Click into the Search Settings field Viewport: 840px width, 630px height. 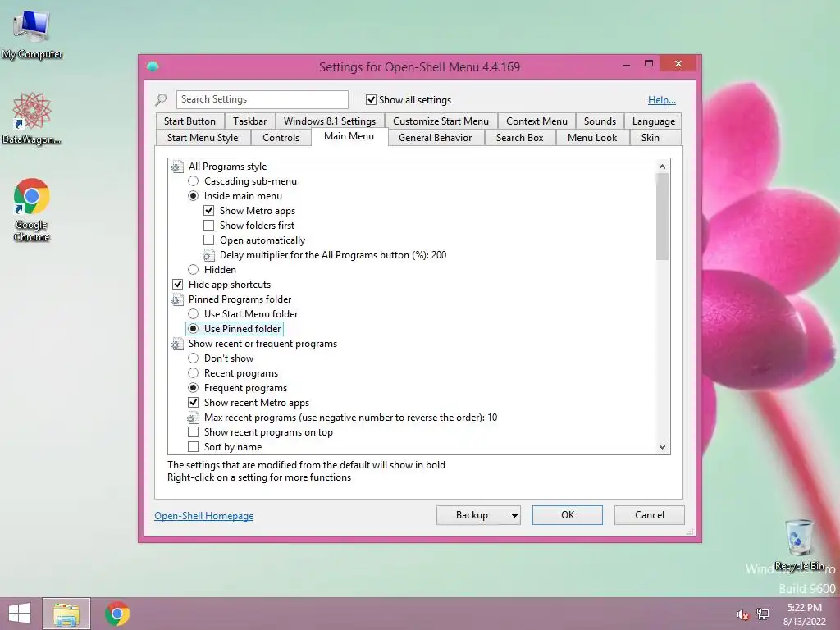point(262,99)
